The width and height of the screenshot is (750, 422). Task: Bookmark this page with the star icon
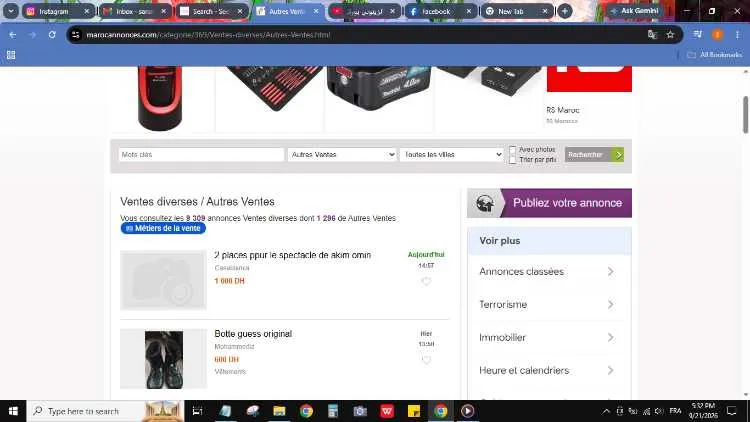(x=670, y=34)
